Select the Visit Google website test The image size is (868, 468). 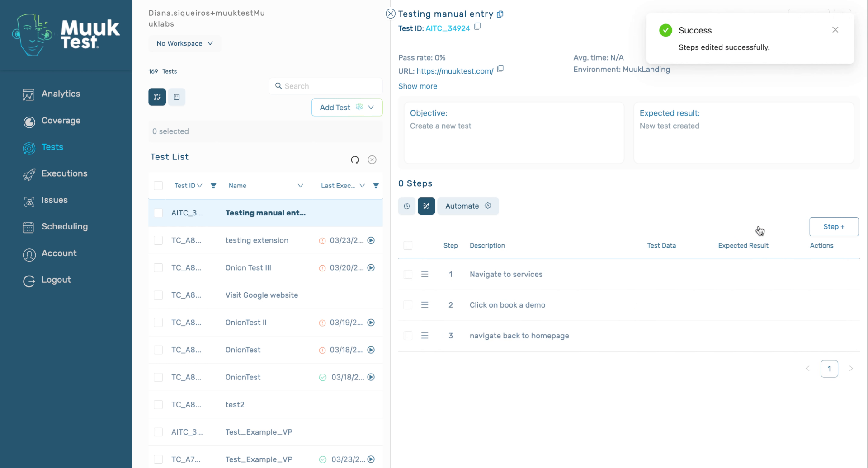(262, 295)
